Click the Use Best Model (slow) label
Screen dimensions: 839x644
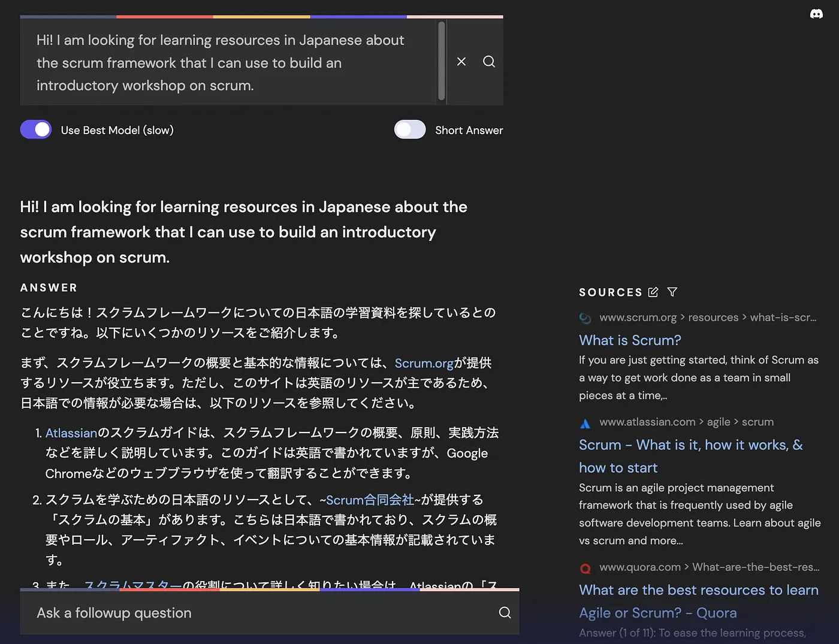click(117, 130)
